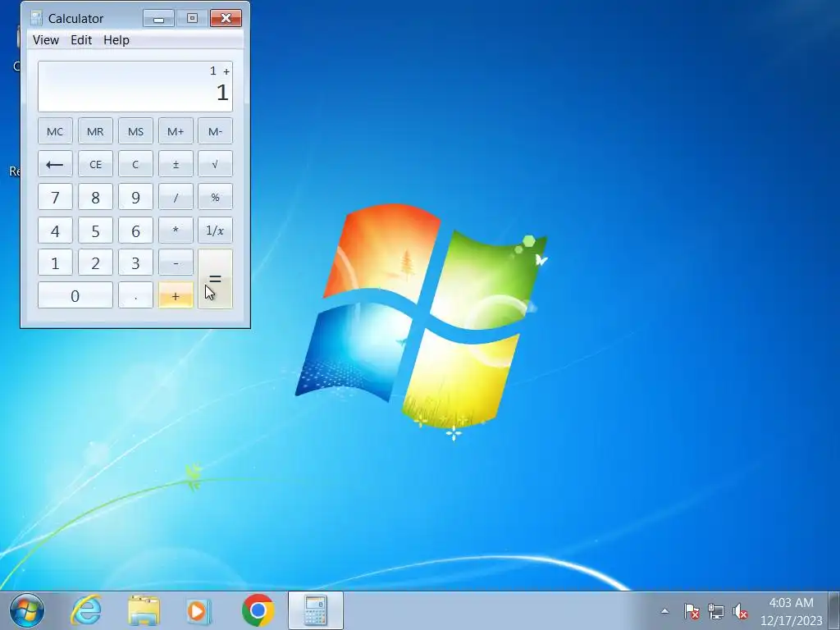The image size is (840, 630).
Task: Open Windows Explorer folder on taskbar
Action: tap(144, 610)
